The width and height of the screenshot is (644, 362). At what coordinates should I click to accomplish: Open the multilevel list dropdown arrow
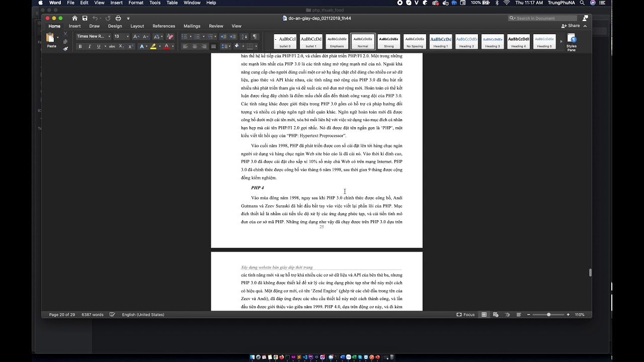216,37
